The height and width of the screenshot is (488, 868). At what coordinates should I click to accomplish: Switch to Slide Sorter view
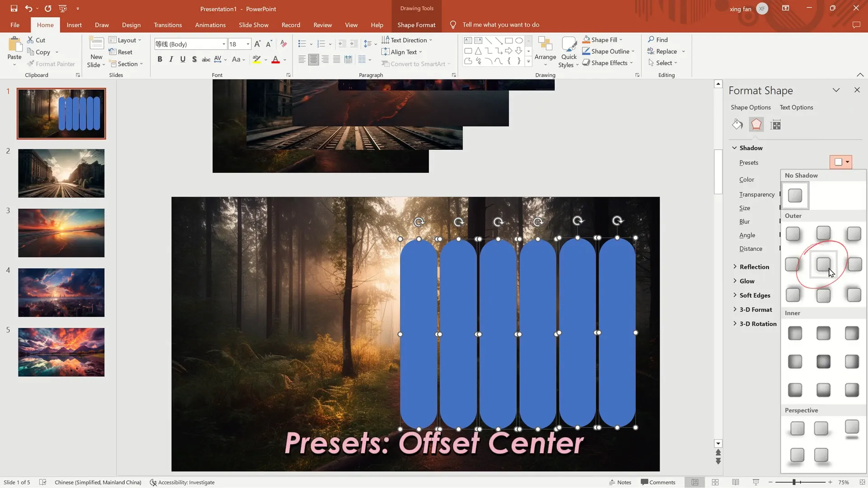click(715, 483)
